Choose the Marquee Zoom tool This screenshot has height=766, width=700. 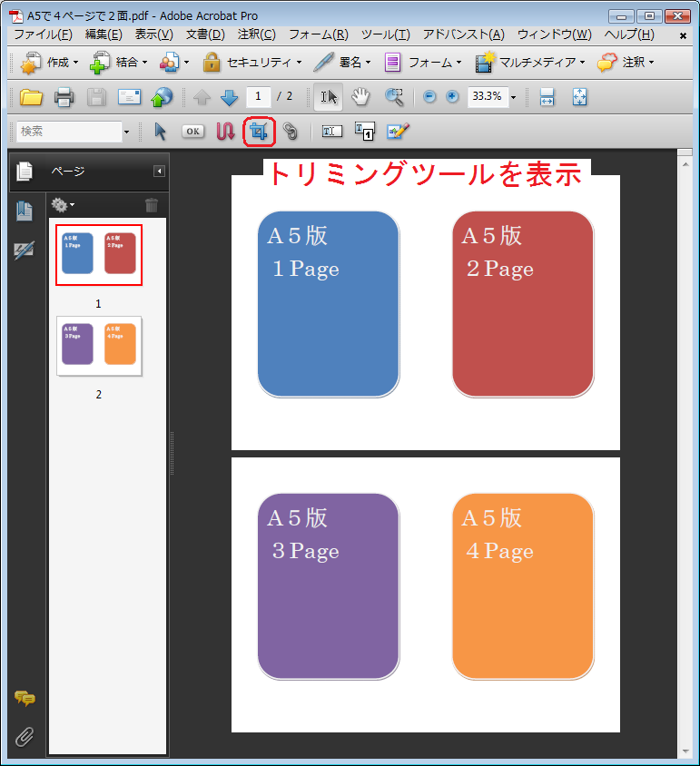(x=394, y=97)
